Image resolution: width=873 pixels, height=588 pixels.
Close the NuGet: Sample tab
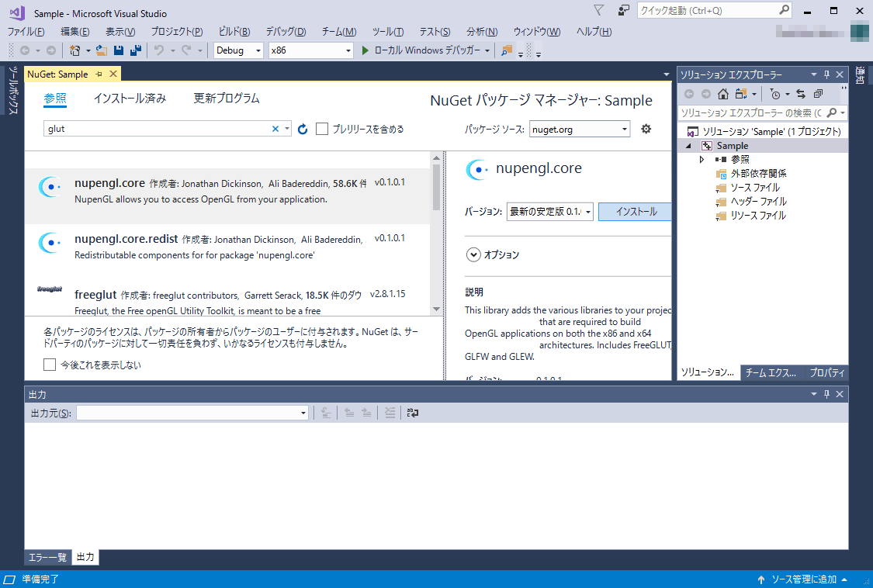pyautogui.click(x=113, y=74)
